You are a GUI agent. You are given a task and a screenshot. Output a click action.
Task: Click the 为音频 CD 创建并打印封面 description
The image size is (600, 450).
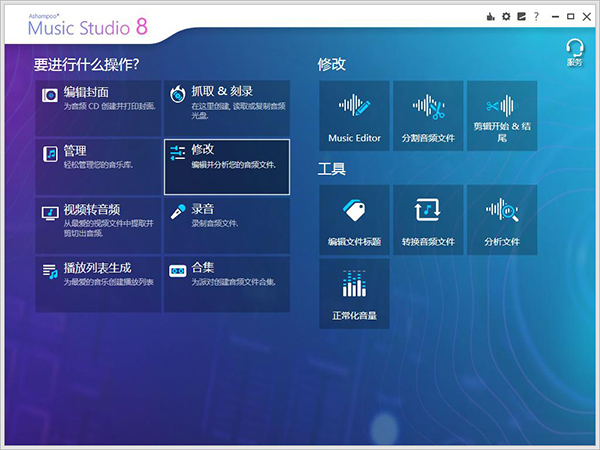pyautogui.click(x=109, y=106)
